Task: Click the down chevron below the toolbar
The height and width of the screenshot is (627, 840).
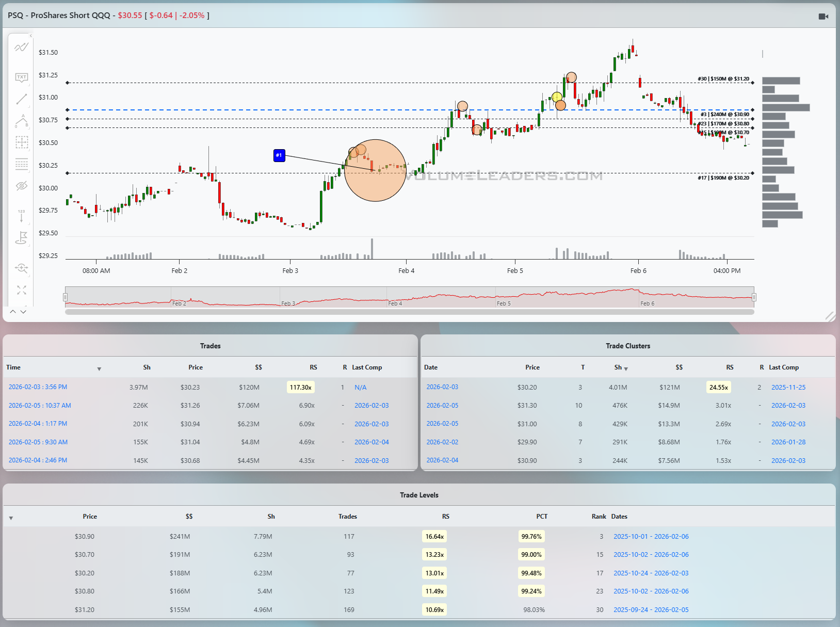Action: tap(23, 312)
